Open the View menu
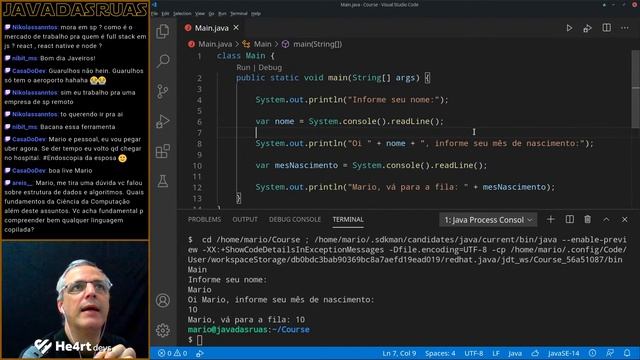This screenshot has width=640, height=360. [200, 13]
